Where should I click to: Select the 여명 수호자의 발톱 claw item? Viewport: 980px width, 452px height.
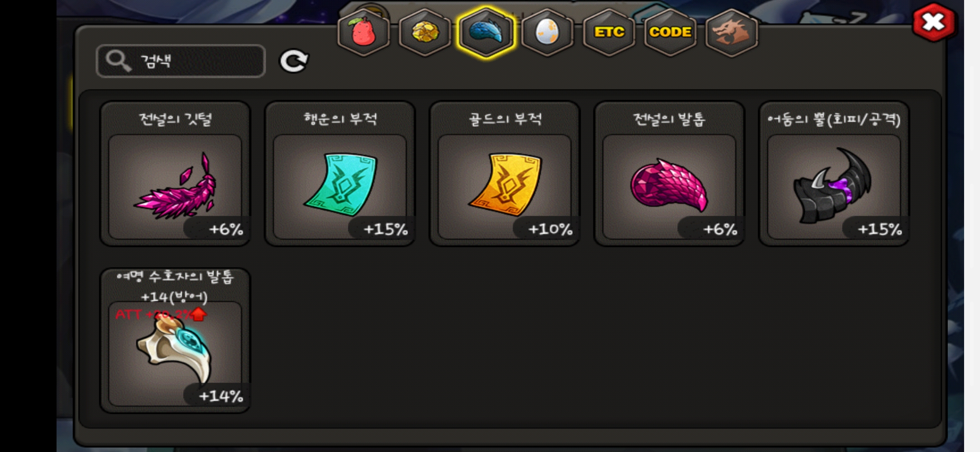point(175,341)
